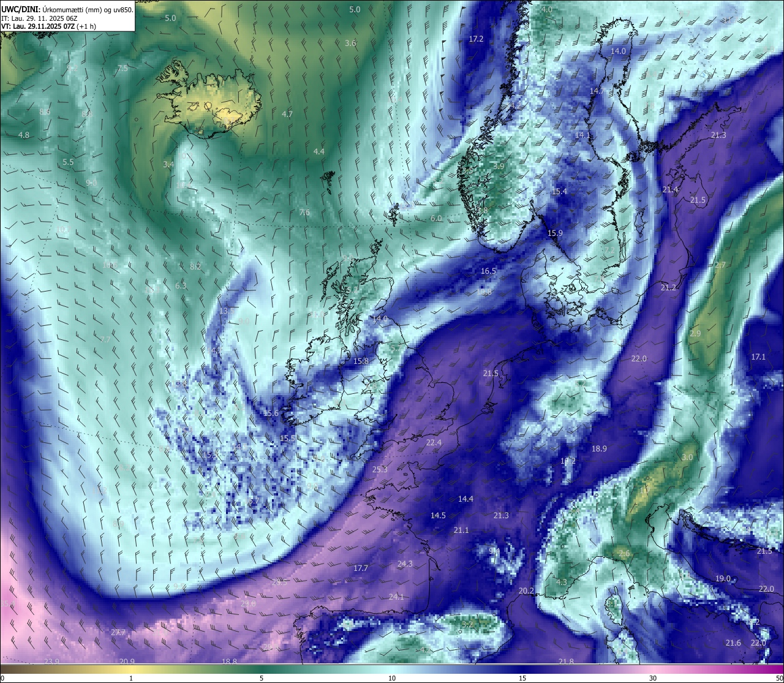This screenshot has height=683, width=784.
Task: Click the 3.9 value label over southern Norway
Action: click(x=499, y=167)
